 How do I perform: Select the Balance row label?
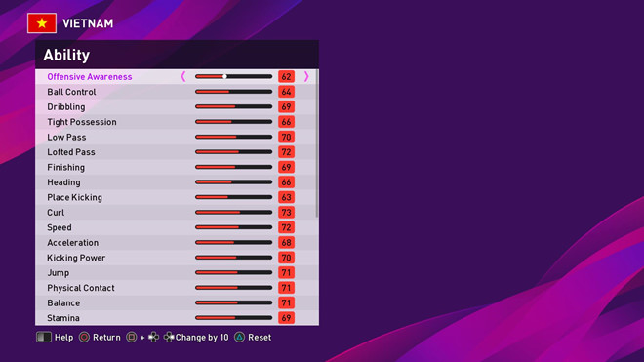point(63,302)
